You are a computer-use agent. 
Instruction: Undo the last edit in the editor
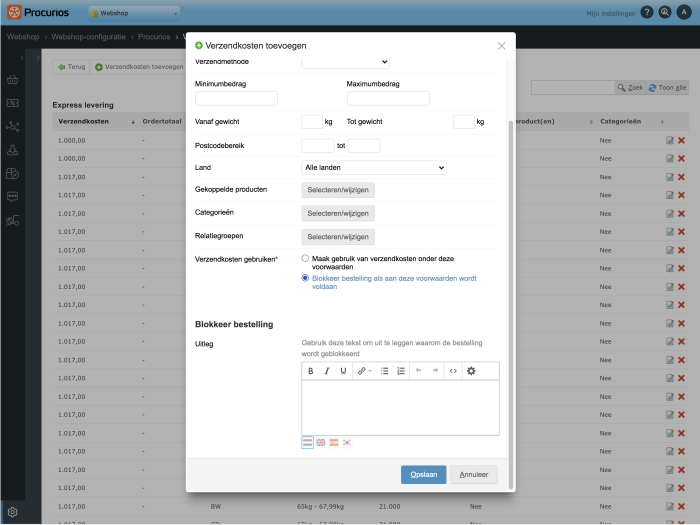(x=418, y=371)
